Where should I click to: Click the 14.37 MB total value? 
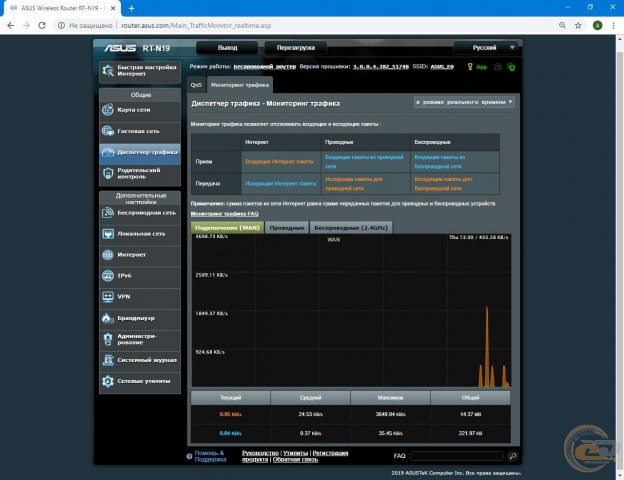pos(470,414)
